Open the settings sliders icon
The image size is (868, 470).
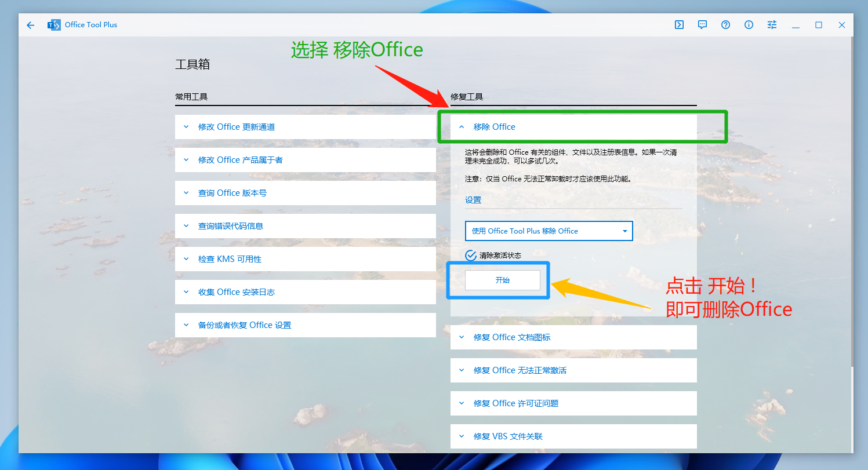click(x=772, y=25)
